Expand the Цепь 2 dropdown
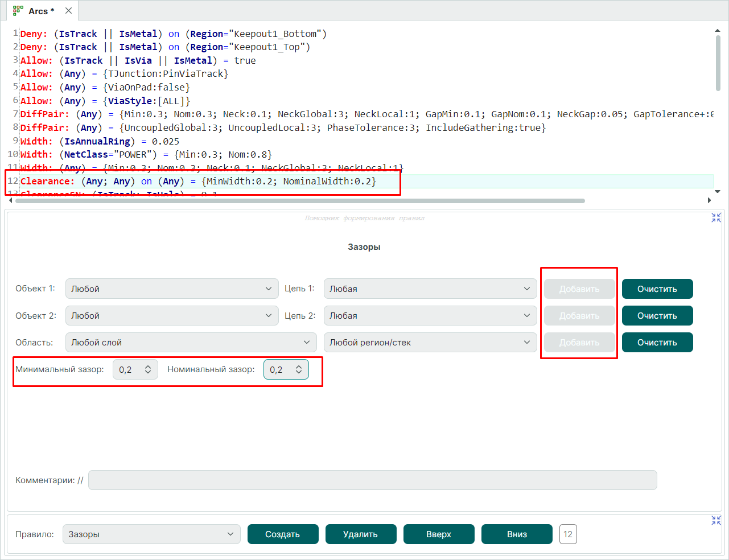 pyautogui.click(x=430, y=315)
